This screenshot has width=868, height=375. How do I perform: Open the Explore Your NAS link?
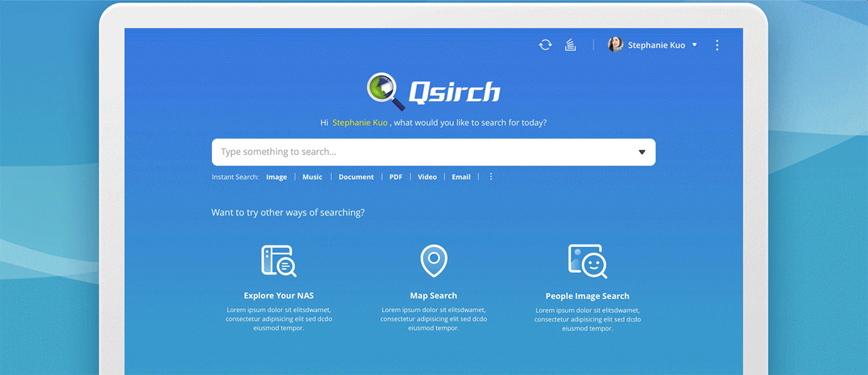[278, 296]
